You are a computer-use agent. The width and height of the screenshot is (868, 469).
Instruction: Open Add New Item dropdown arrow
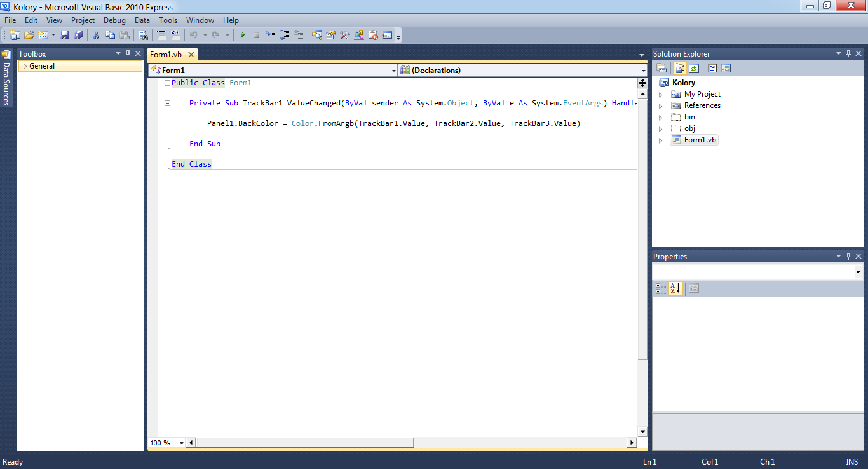[x=53, y=35]
